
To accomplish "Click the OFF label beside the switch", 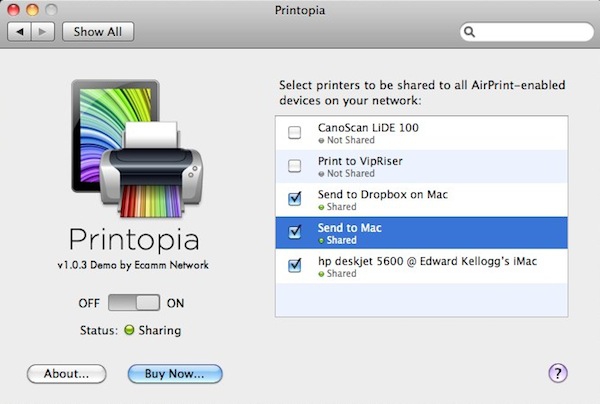I will (x=89, y=303).
